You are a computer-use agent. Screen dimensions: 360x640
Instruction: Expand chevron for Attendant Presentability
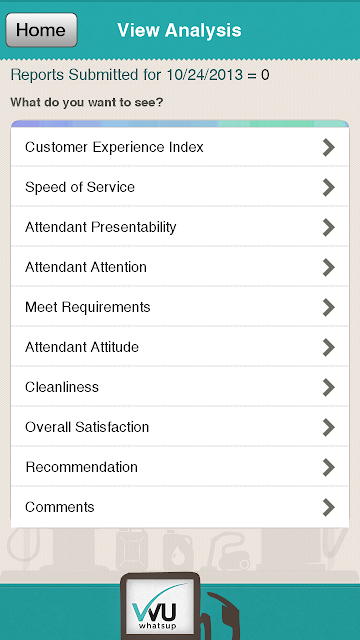329,227
